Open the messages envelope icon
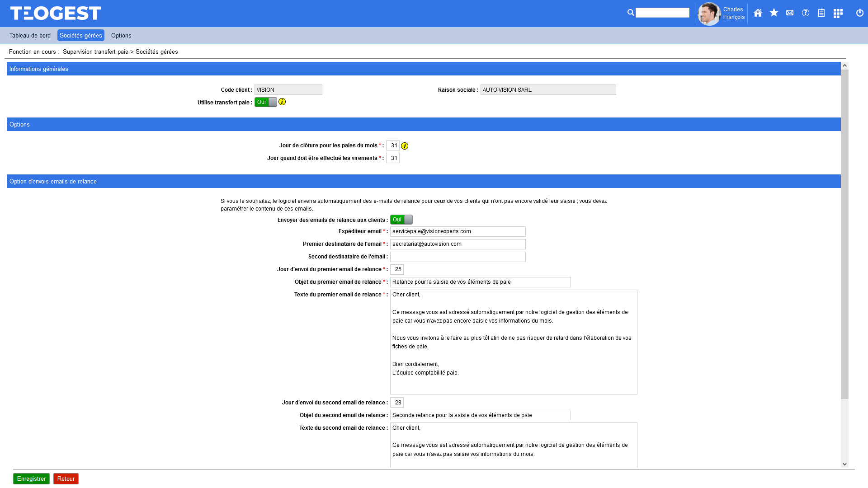The image size is (868, 488). pyautogui.click(x=789, y=13)
